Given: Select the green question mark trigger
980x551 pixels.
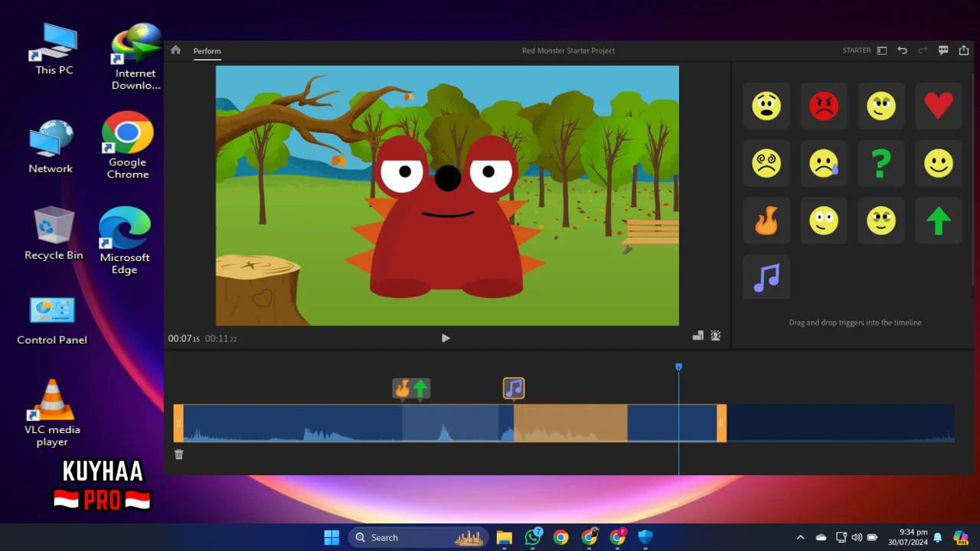Looking at the screenshot, I should [x=881, y=163].
